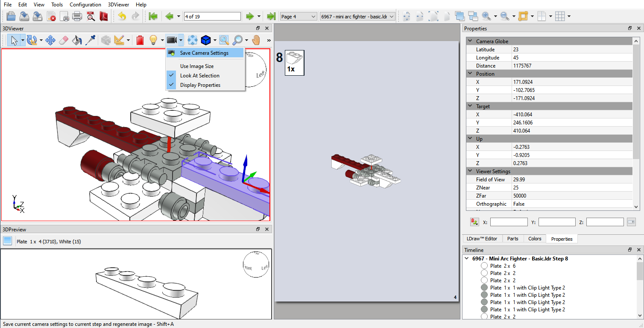Collapse the Camera Globe properties section
The width and height of the screenshot is (644, 328).
pyautogui.click(x=470, y=41)
